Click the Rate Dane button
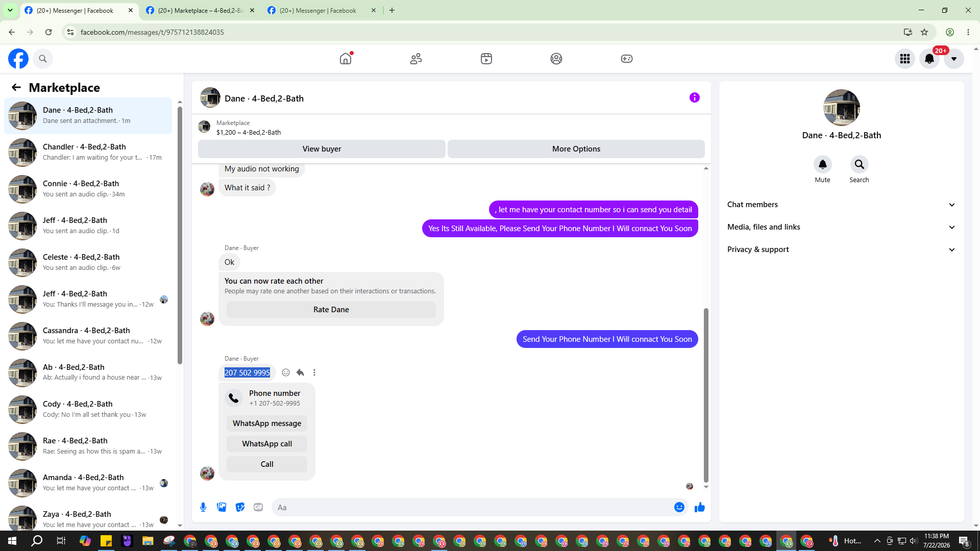Viewport: 980px width, 551px height. [x=331, y=310]
